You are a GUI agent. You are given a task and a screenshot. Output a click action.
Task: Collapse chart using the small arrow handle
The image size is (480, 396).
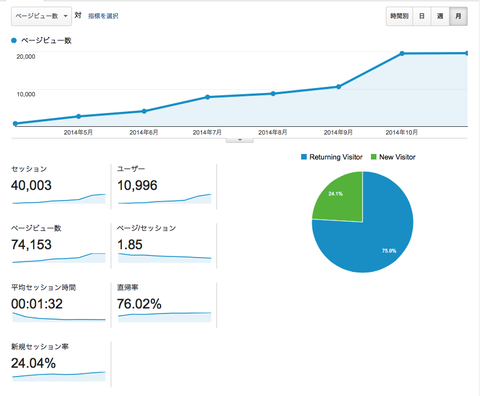point(240,140)
